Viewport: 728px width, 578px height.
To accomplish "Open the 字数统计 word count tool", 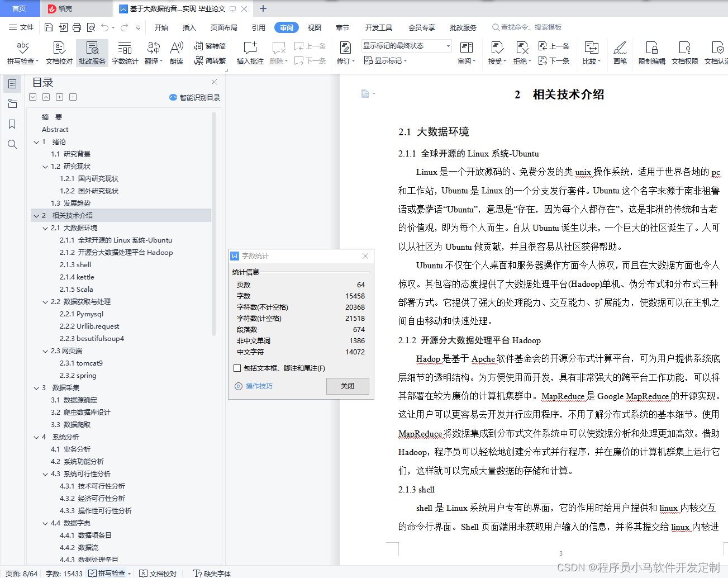I will tap(125, 53).
